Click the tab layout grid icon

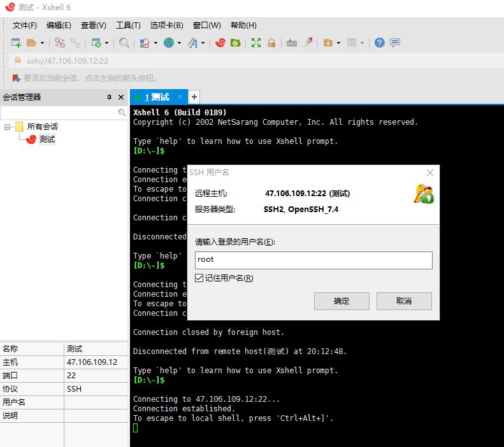click(352, 43)
